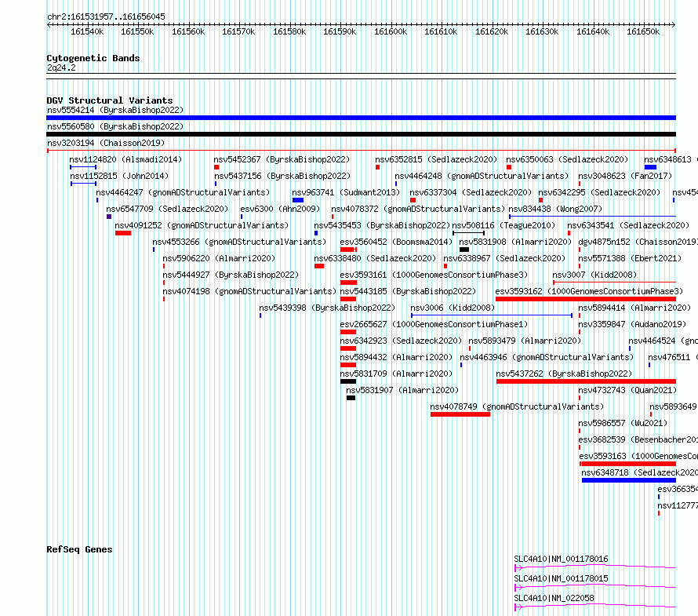This screenshot has width=698, height=616.
Task: Click nsv5435453 (ByrskaBishop2022) label
Action: 382,225
